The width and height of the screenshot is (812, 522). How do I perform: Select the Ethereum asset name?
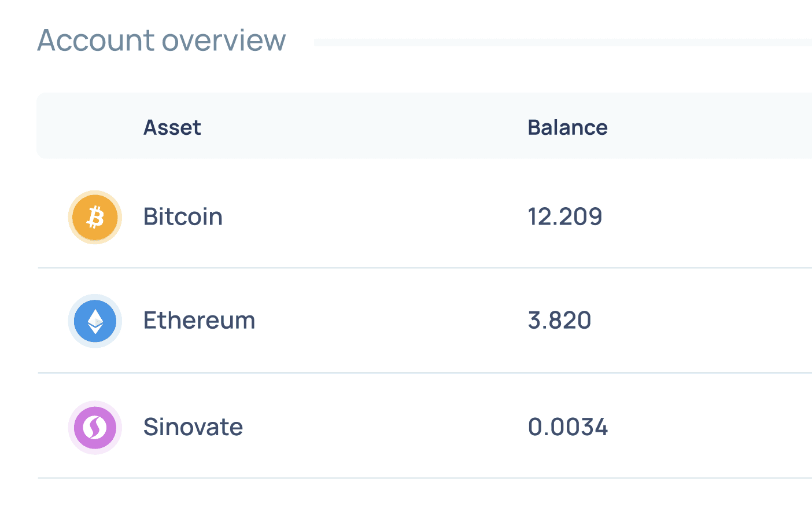pos(200,321)
